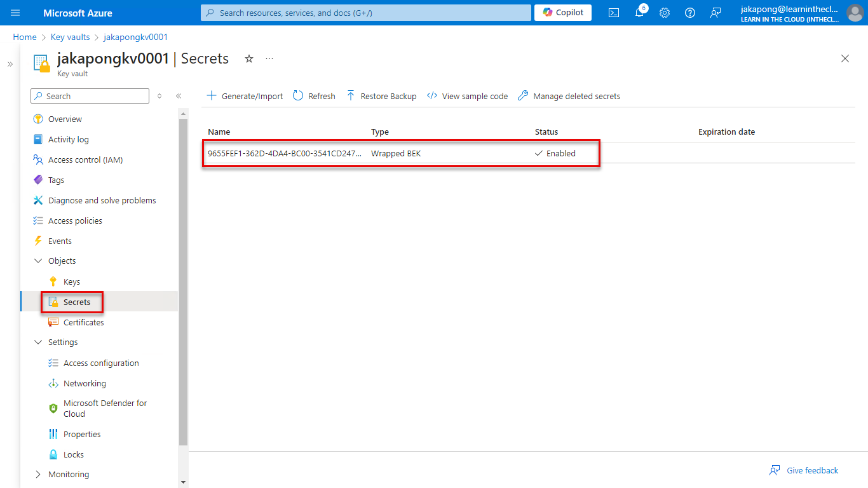868x488 pixels.
Task: Open Microsoft Defender for Cloud
Action: coord(105,409)
